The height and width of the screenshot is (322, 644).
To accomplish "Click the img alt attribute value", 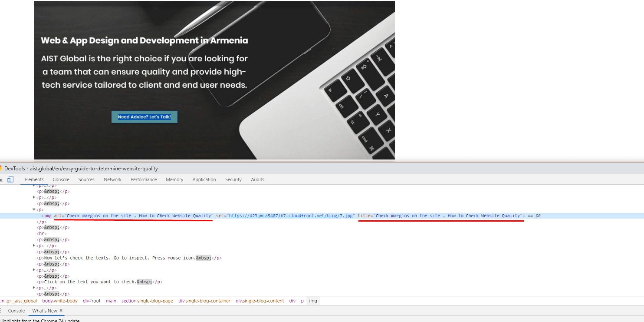I will 139,216.
